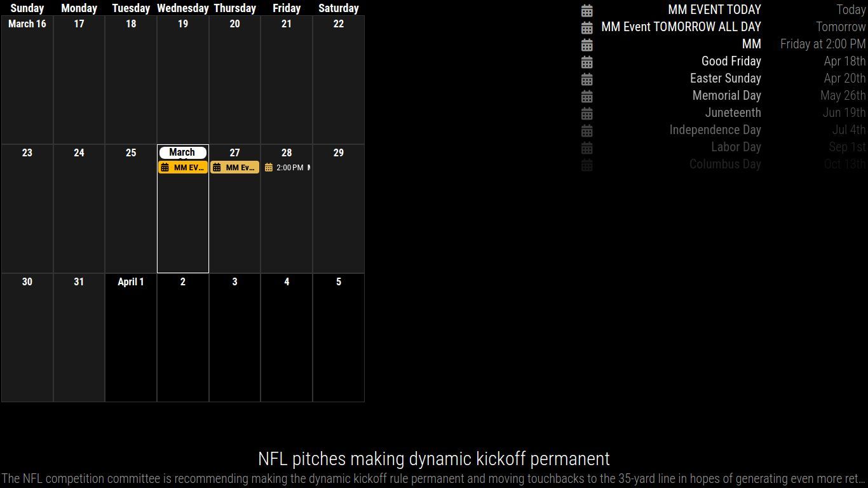Image resolution: width=868 pixels, height=488 pixels.
Task: Click calendar icon next to Juneteenth
Action: [587, 113]
